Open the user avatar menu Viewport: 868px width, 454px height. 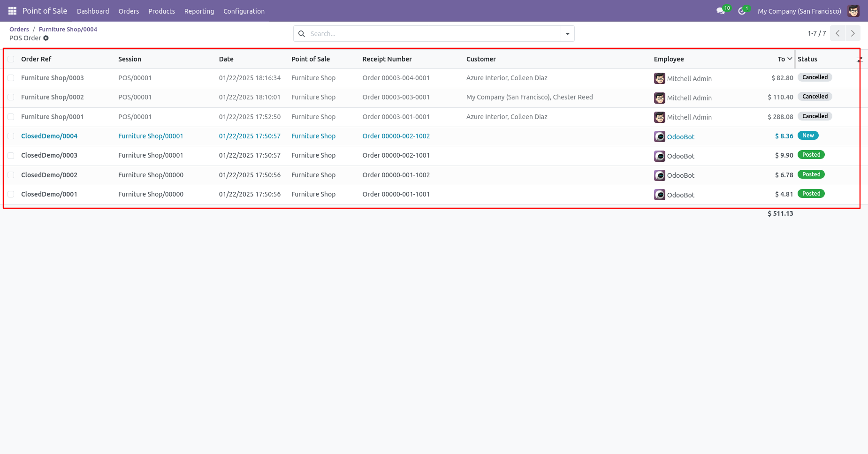[x=853, y=11]
